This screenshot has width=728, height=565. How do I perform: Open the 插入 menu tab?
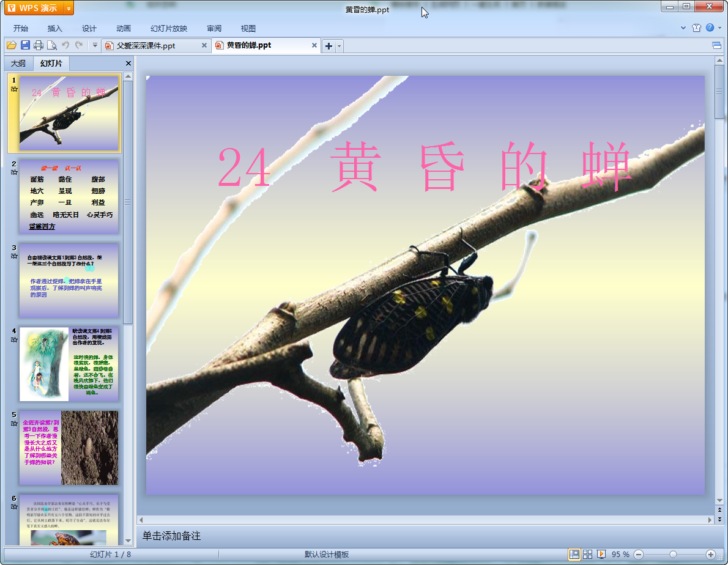(54, 28)
